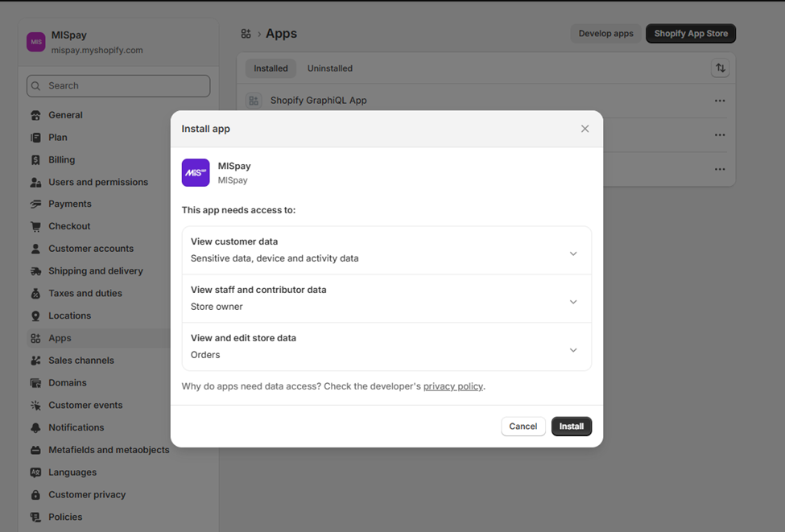Click the settings Search field
785x532 pixels.
click(118, 86)
